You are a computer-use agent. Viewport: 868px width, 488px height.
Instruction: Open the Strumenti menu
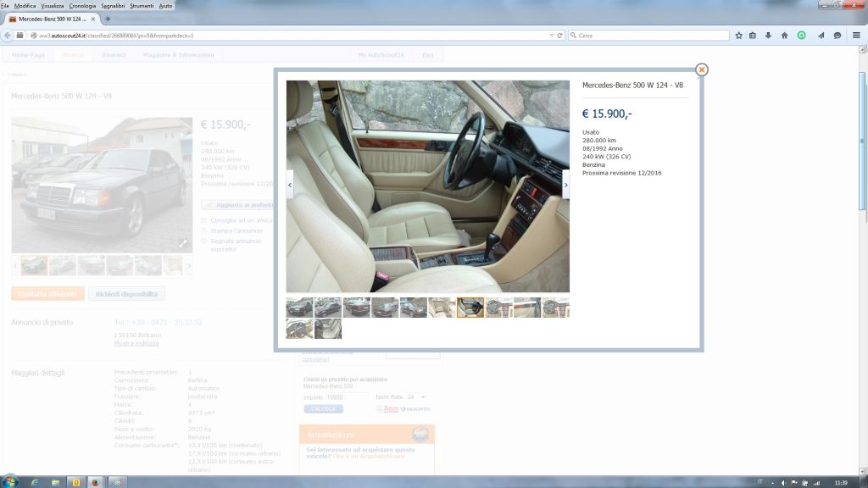(142, 6)
